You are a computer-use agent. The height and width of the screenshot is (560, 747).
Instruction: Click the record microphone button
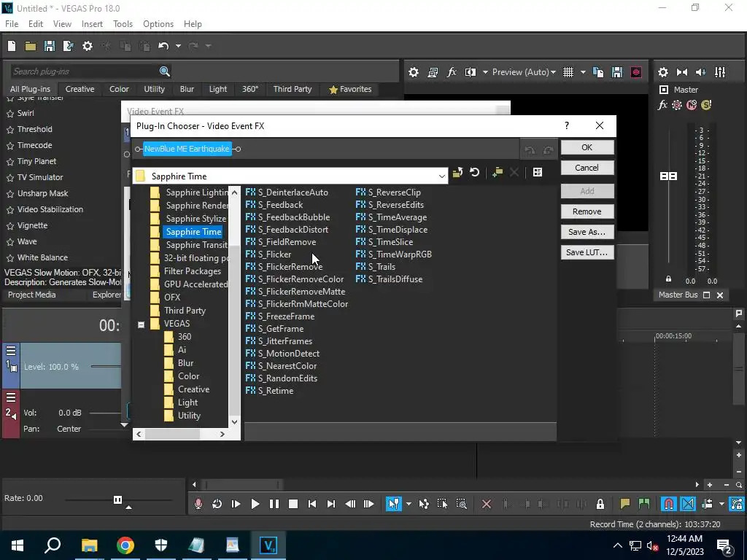(x=198, y=504)
